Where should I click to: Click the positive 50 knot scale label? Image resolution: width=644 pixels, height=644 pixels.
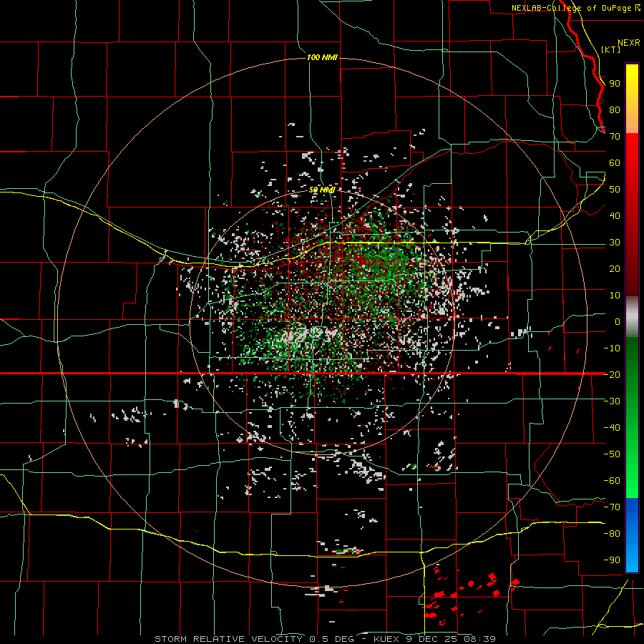pos(615,190)
